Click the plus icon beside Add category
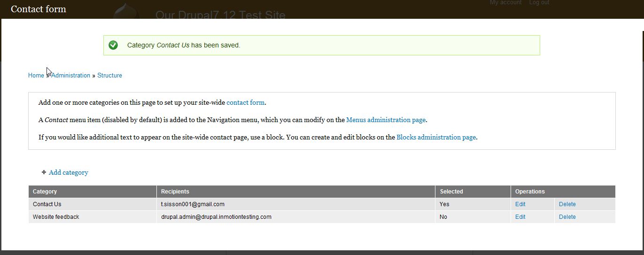 click(44, 172)
